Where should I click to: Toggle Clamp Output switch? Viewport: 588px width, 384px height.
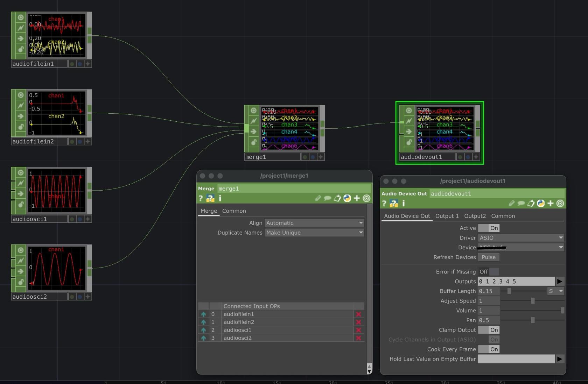point(489,330)
